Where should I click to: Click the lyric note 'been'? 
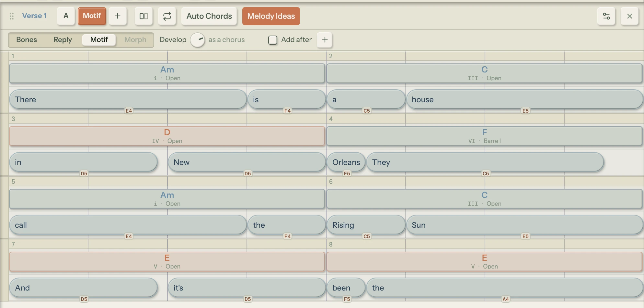click(x=346, y=288)
